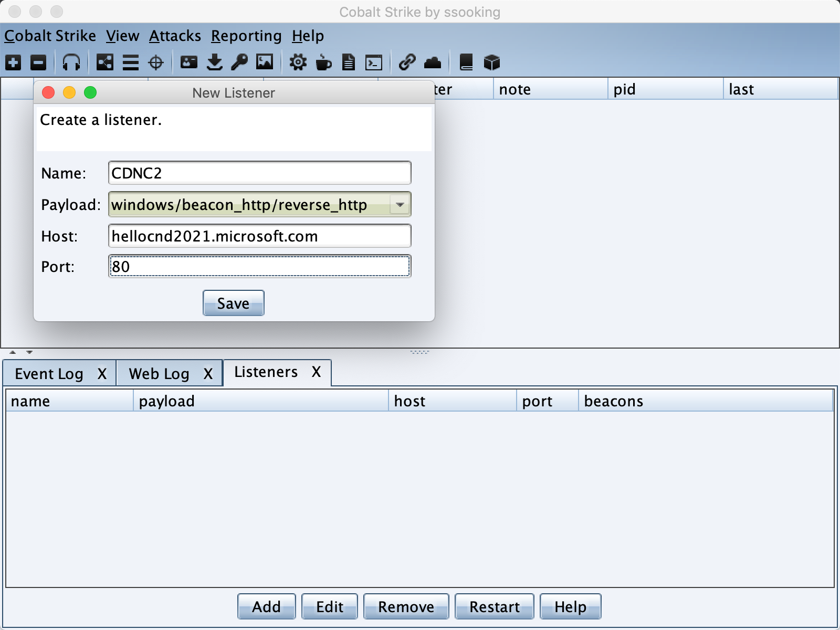Click the Add listener button
Image resolution: width=840 pixels, height=630 pixels.
point(267,606)
